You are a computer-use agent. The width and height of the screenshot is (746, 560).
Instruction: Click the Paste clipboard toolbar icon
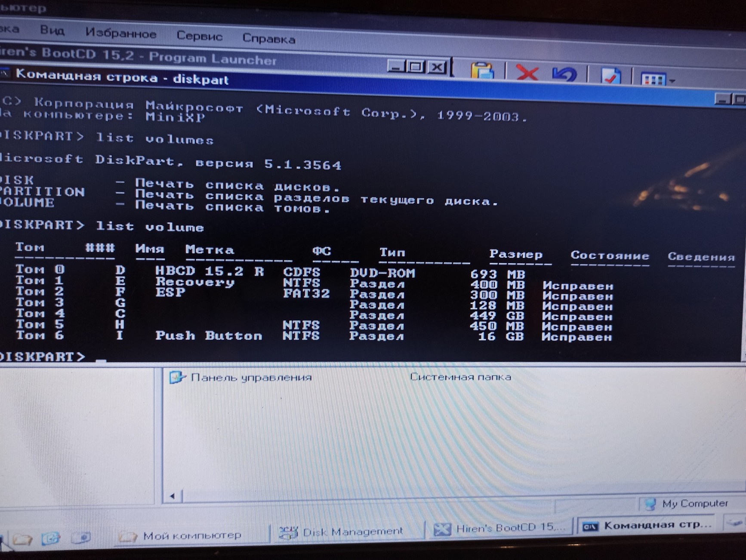point(482,71)
